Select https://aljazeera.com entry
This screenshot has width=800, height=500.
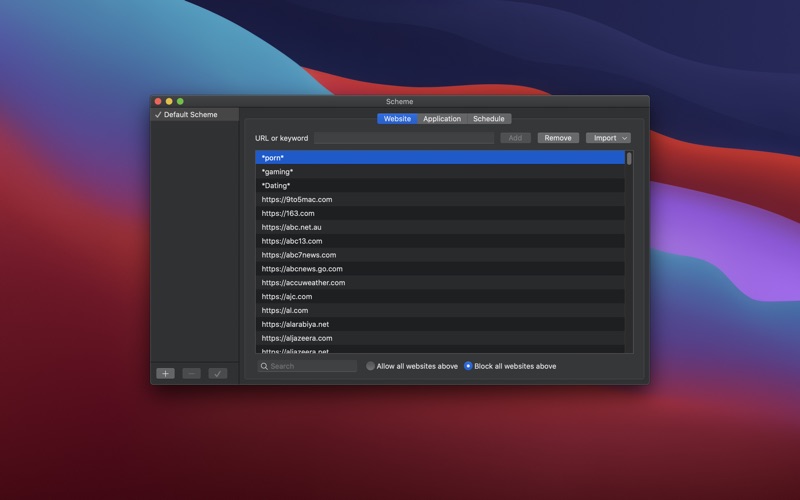(440, 338)
